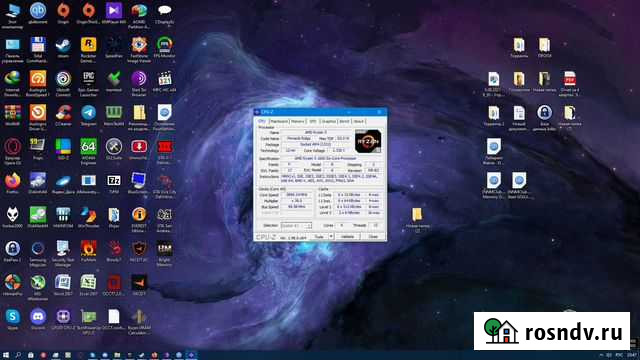Open the qBittorrent desktop icon
The width and height of the screenshot is (640, 360).
(38, 13)
